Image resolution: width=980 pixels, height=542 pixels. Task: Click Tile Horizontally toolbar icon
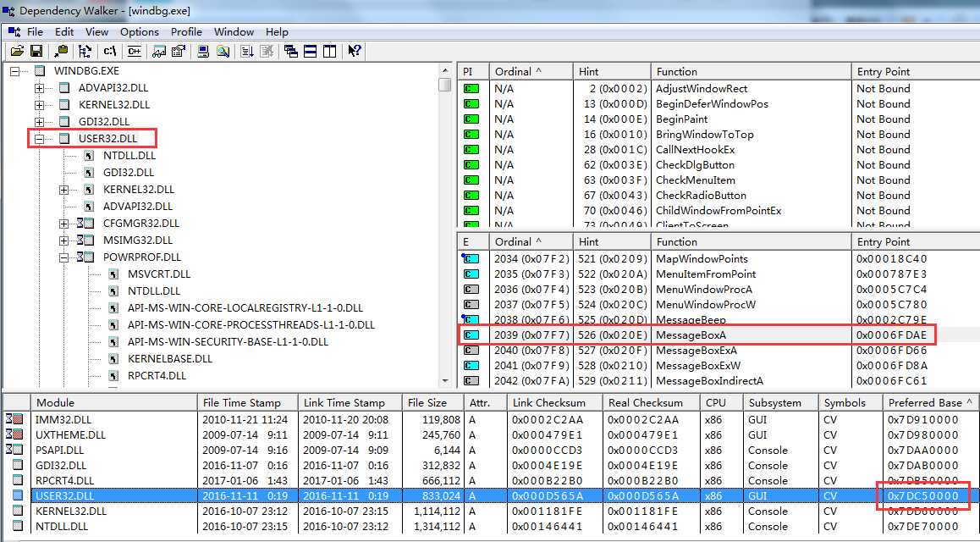click(x=310, y=52)
